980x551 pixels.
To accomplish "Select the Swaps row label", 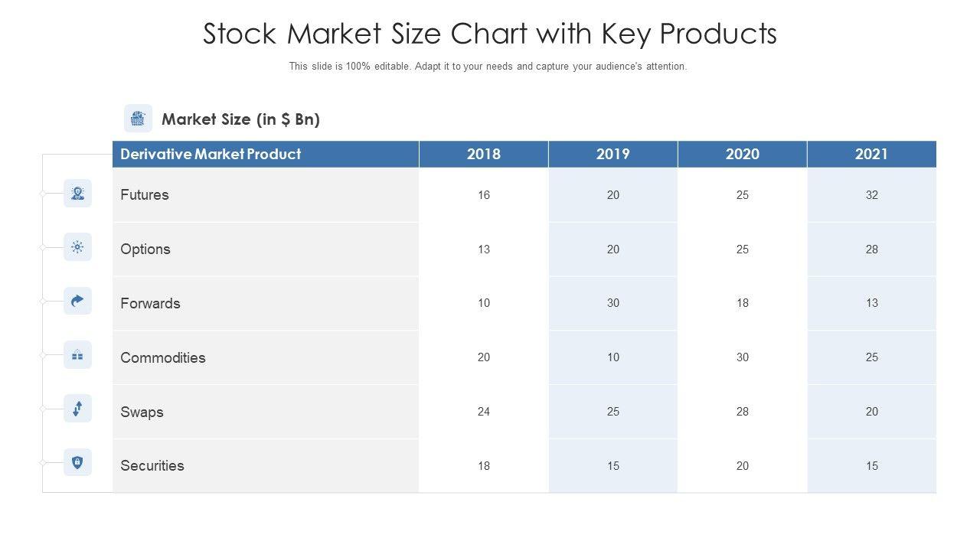I will (142, 412).
